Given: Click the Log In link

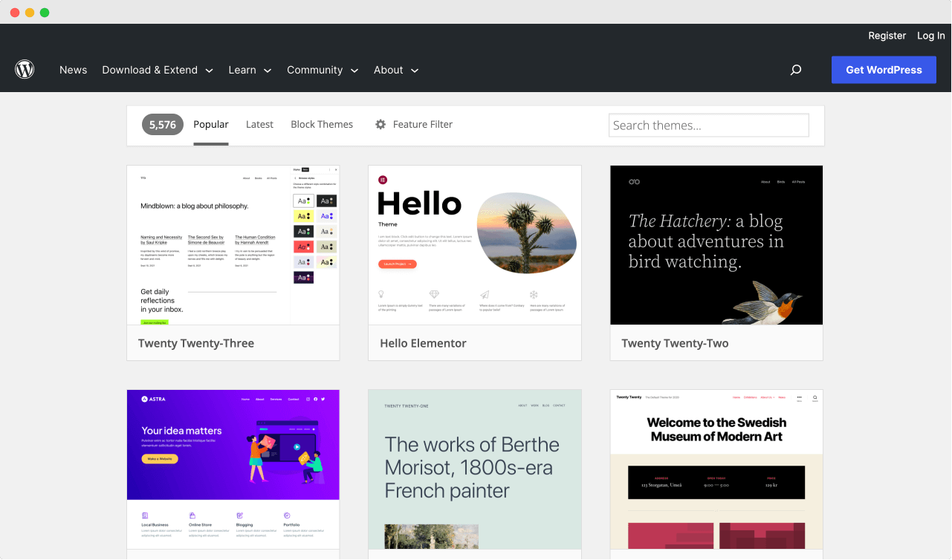Looking at the screenshot, I should (x=931, y=36).
